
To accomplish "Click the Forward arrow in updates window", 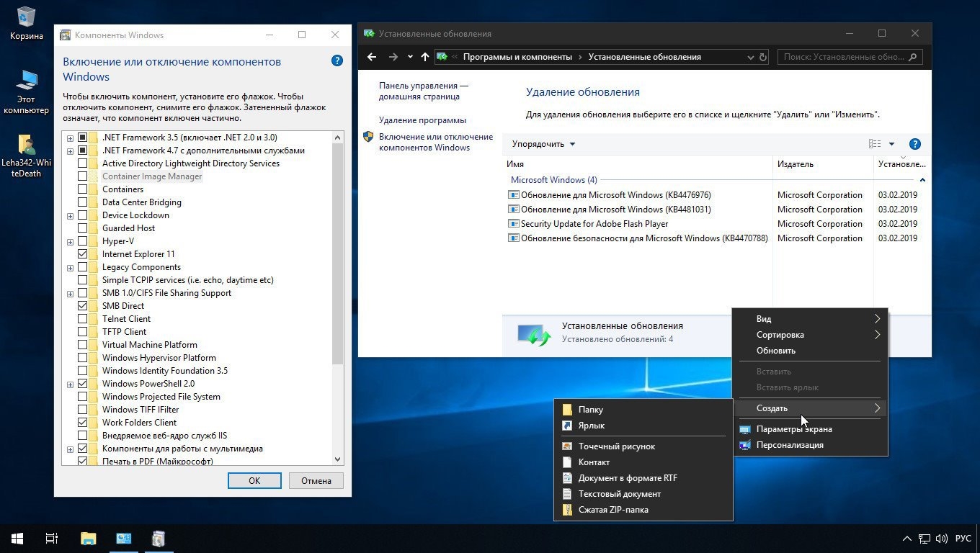I will click(x=393, y=57).
